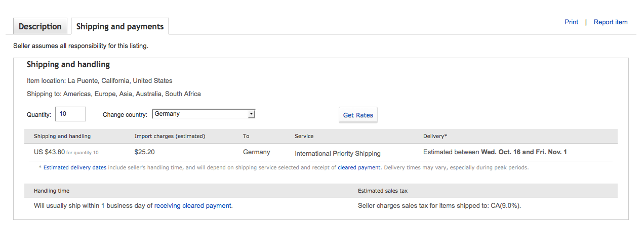Image resolution: width=644 pixels, height=225 pixels.
Task: Click the US $43.80 shipping cost
Action: click(x=49, y=152)
